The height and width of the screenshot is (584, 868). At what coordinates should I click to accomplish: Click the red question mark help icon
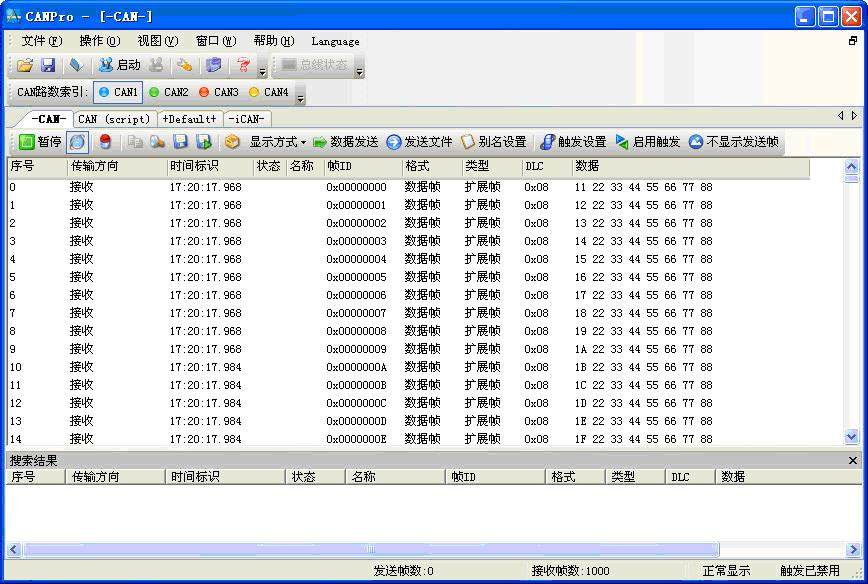243,65
